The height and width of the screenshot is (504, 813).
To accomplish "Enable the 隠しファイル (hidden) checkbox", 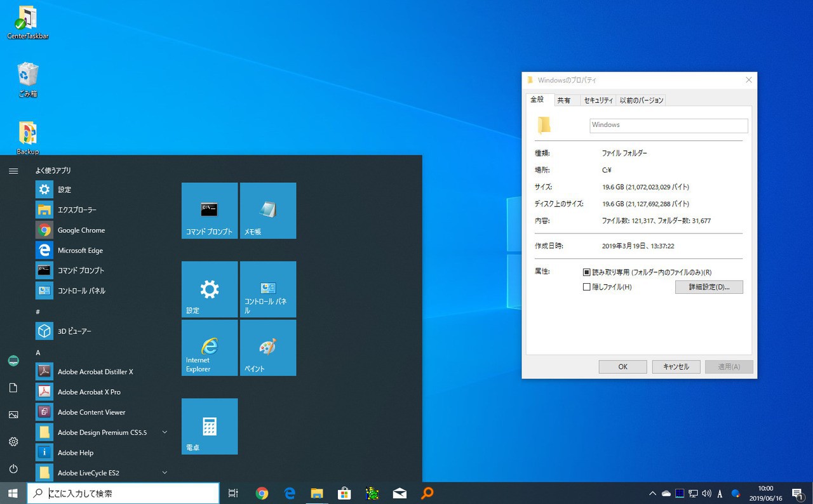I will 587,287.
